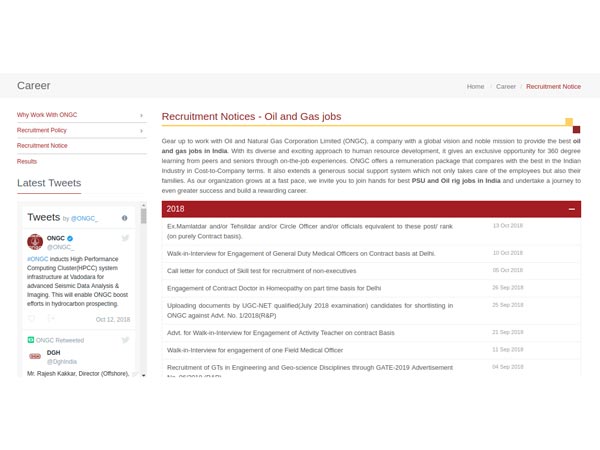Click the 04 Sep 2018 date
600x450 pixels.
508,367
